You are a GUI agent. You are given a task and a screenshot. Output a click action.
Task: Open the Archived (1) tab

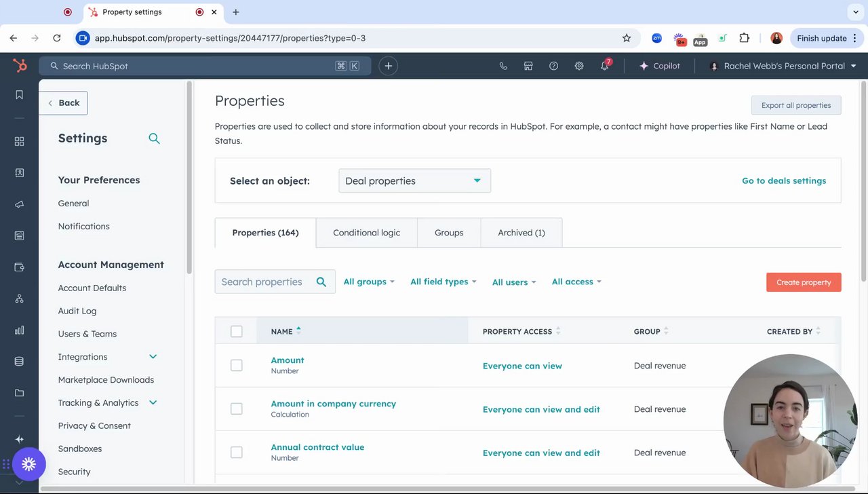pos(521,233)
